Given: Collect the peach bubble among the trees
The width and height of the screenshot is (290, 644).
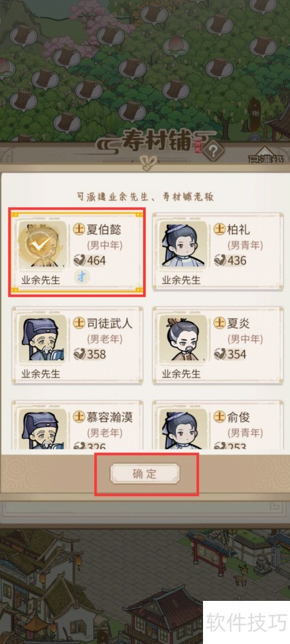Looking at the screenshot, I should click(176, 47).
